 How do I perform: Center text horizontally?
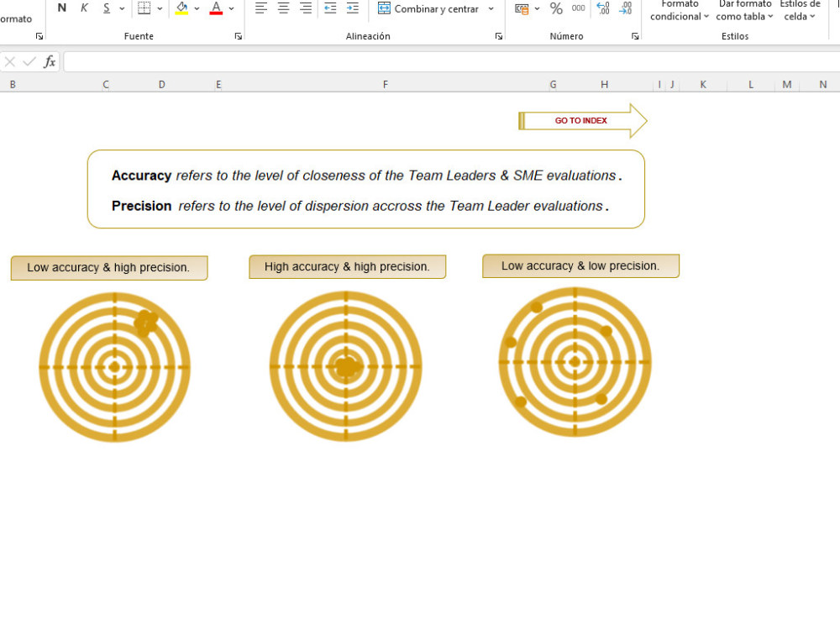[x=283, y=8]
